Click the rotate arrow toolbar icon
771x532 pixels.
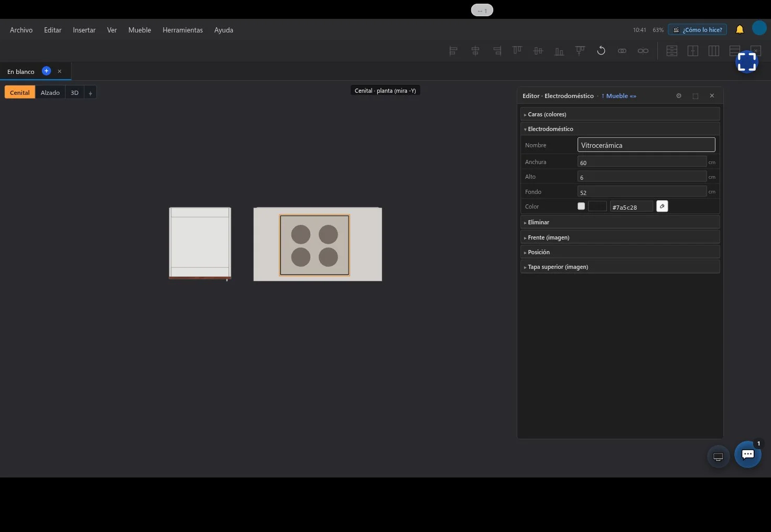601,51
